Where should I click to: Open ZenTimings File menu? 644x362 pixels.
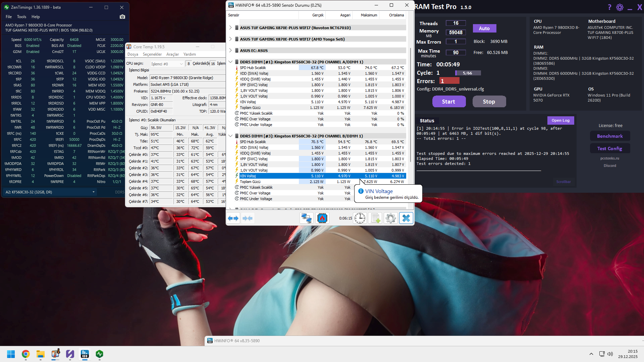click(x=9, y=17)
